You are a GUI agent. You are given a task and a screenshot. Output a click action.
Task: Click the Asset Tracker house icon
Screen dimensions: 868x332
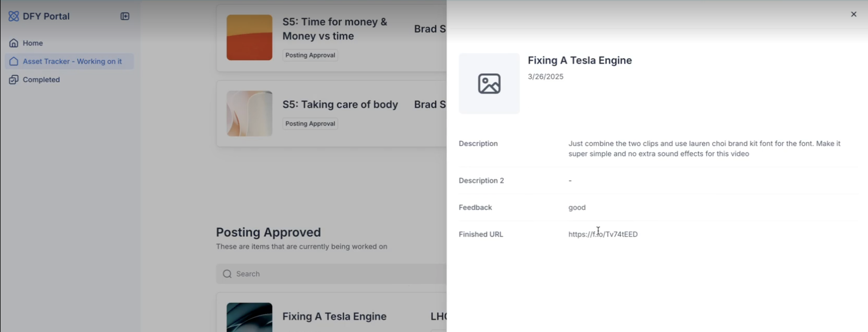pyautogui.click(x=13, y=61)
